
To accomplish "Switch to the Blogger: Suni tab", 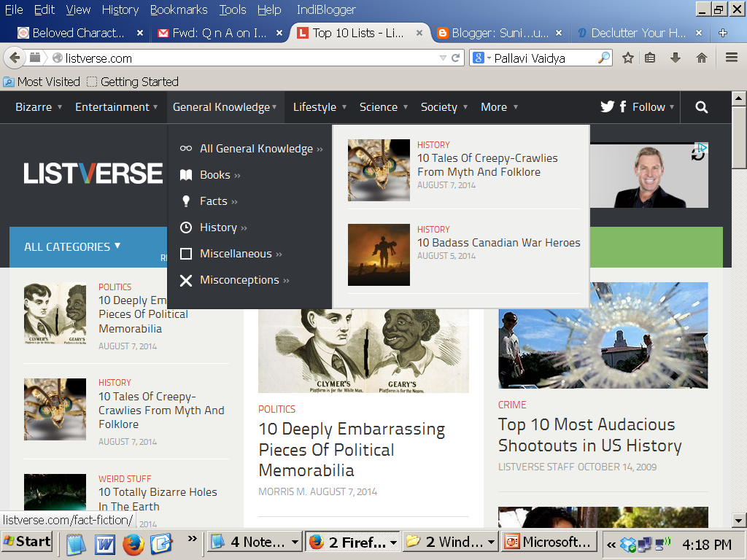I will click(499, 33).
